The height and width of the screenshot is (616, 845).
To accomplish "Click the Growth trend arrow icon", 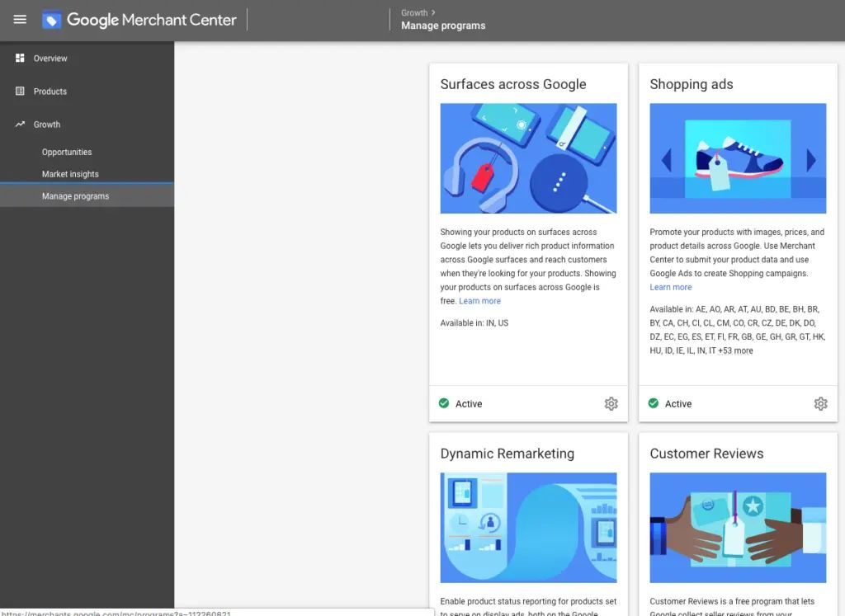I will (20, 124).
